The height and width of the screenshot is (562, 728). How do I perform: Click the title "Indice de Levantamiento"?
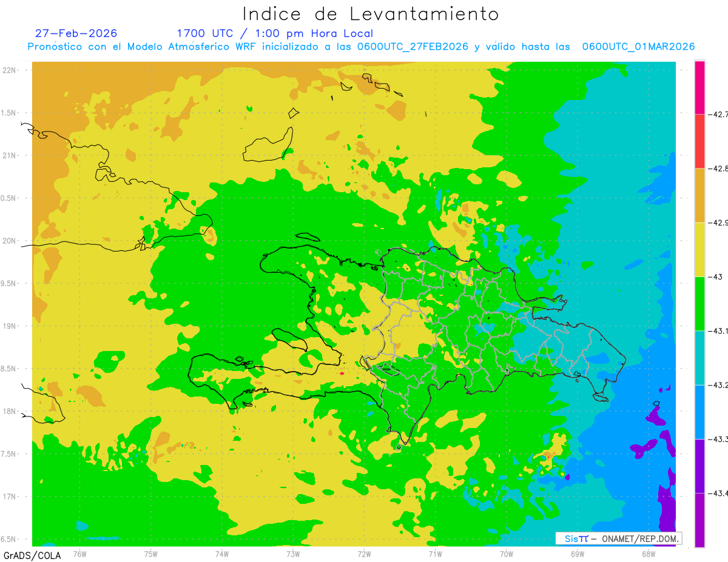click(x=371, y=13)
